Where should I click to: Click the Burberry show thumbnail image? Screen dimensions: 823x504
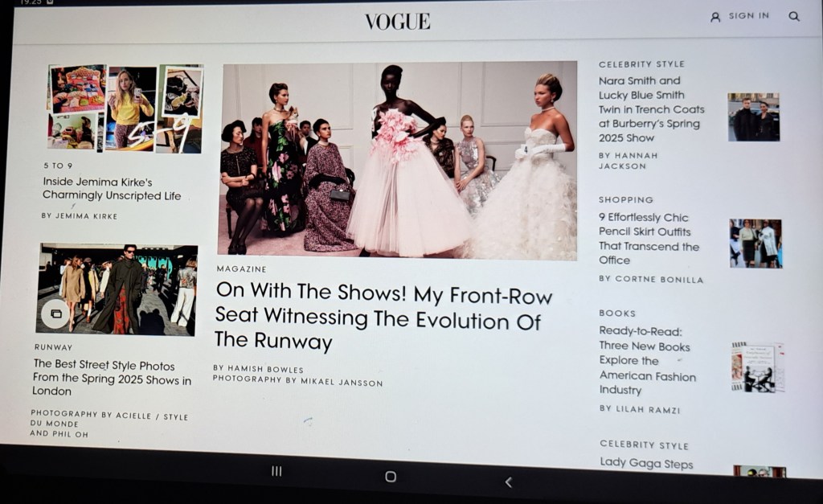pos(753,117)
